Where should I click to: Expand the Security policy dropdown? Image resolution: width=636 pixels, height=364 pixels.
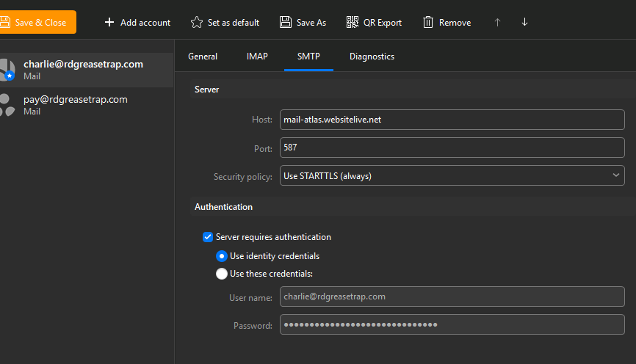tap(452, 176)
